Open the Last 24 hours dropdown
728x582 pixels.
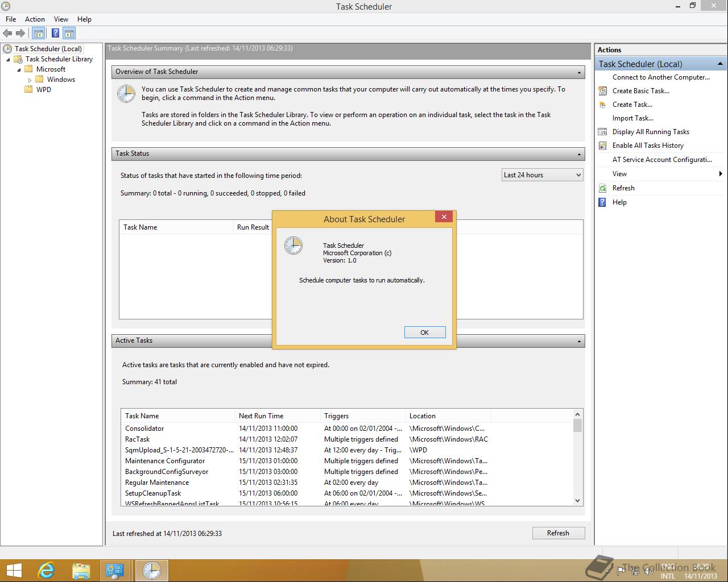pos(543,175)
